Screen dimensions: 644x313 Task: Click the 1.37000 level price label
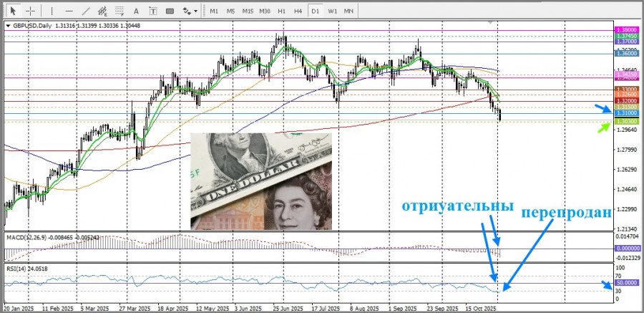627,42
